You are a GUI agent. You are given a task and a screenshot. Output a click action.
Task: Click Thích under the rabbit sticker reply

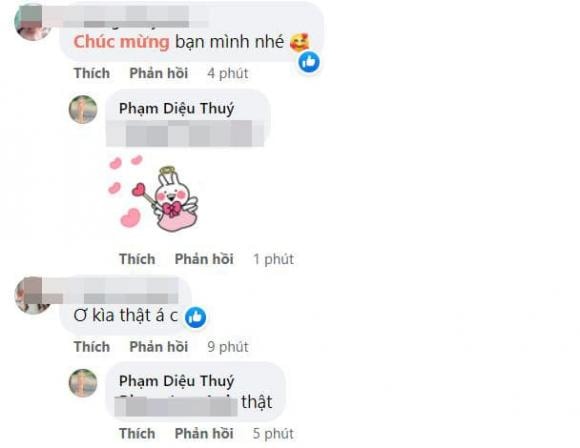point(137,259)
